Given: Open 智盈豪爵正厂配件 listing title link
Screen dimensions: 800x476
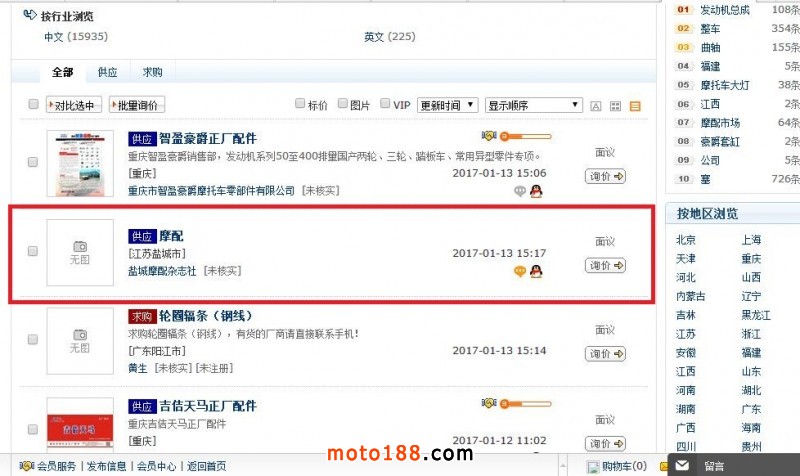Looking at the screenshot, I should point(208,138).
